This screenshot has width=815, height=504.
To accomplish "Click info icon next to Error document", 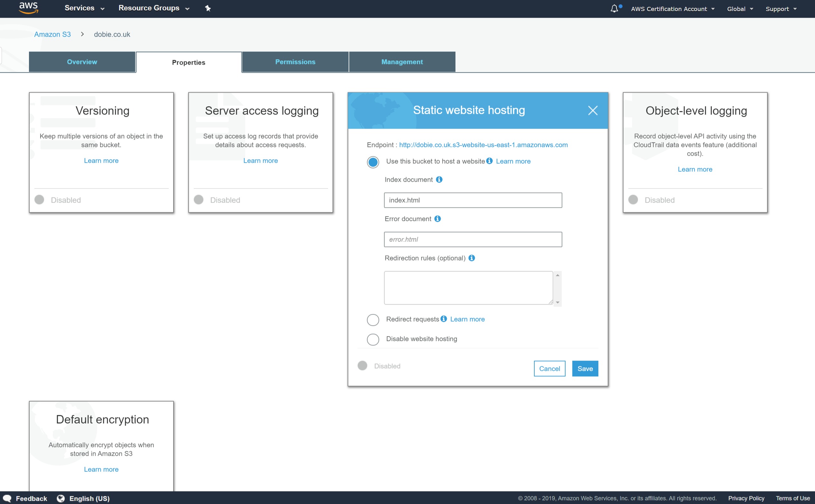I will click(x=437, y=219).
